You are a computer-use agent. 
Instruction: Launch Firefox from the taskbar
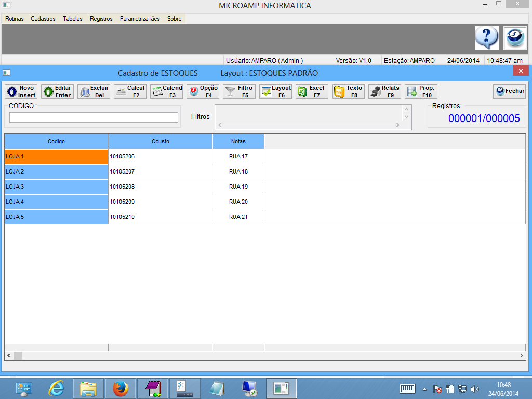tap(121, 389)
